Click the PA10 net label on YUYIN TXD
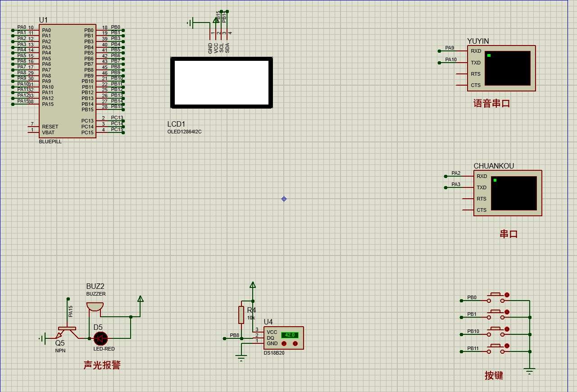 click(451, 59)
